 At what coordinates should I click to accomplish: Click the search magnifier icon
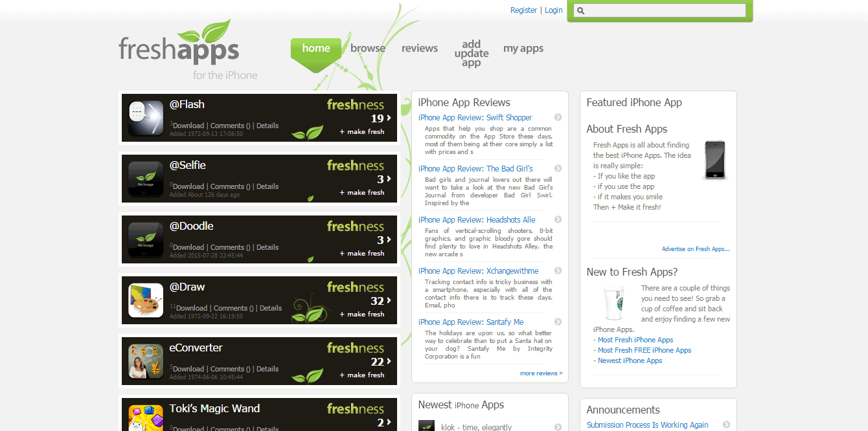coord(580,11)
